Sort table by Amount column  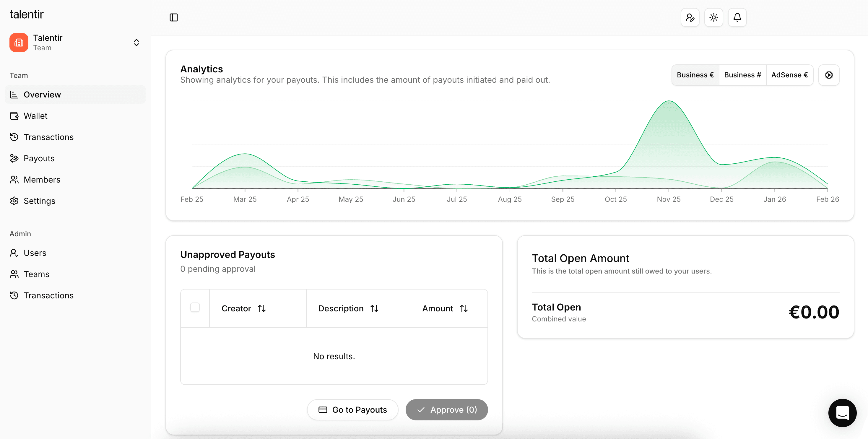(x=445, y=308)
